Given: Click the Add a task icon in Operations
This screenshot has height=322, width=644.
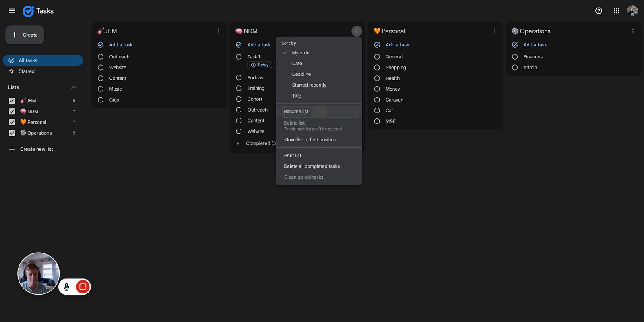Looking at the screenshot, I should 515,45.
